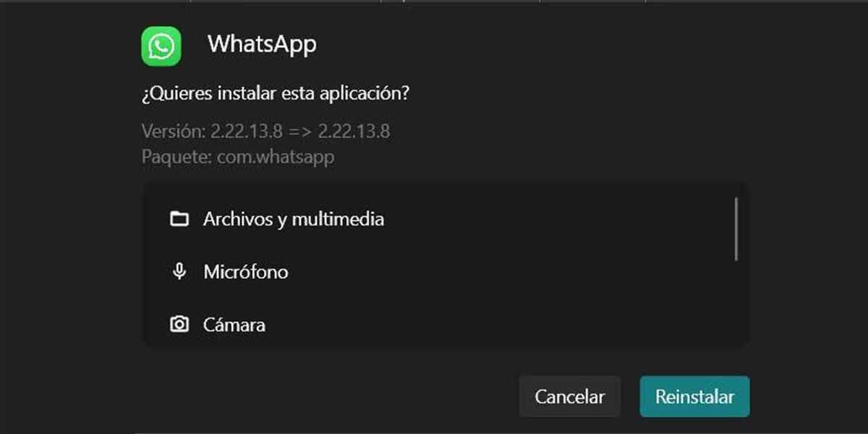The image size is (868, 434).
Task: Select the Cámara permission label
Action: pos(234,325)
